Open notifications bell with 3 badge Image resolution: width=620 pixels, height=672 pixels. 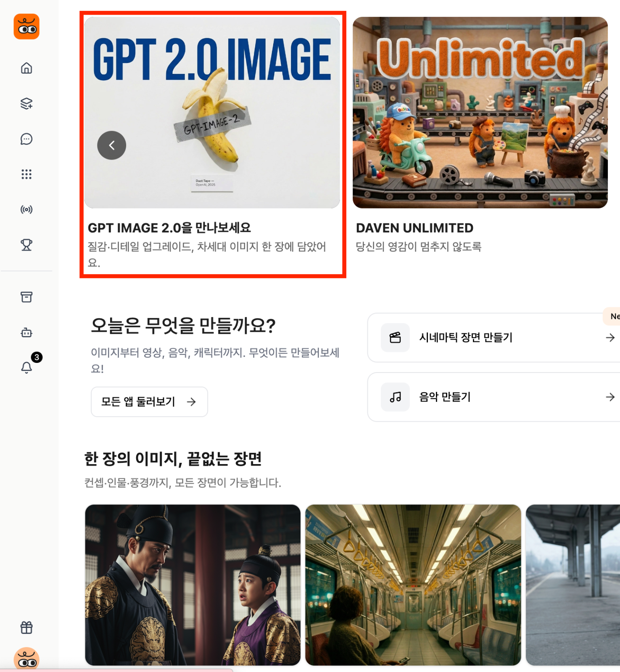point(26,367)
